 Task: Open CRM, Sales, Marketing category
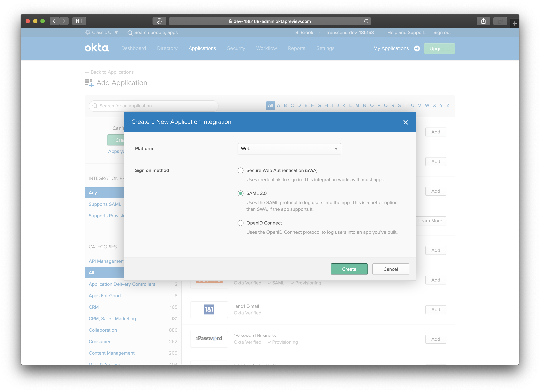tap(112, 319)
